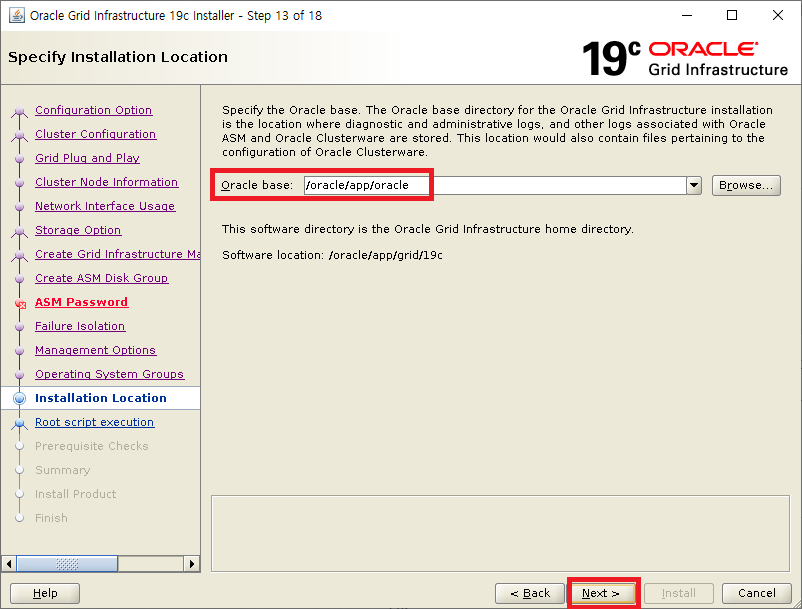Screen dimensions: 802x609
Task: Minimize the installer window
Action: 687,15
